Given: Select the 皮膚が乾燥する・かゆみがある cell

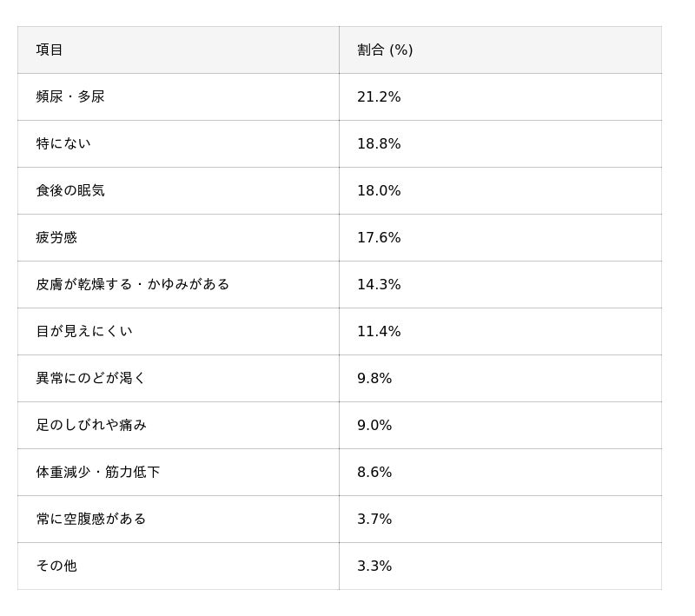Looking at the screenshot, I should (x=133, y=285).
